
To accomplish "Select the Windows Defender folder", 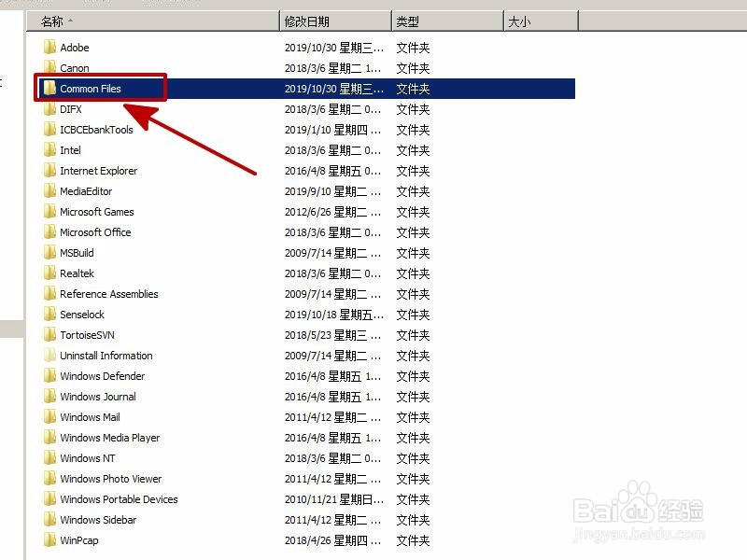I will (x=102, y=376).
